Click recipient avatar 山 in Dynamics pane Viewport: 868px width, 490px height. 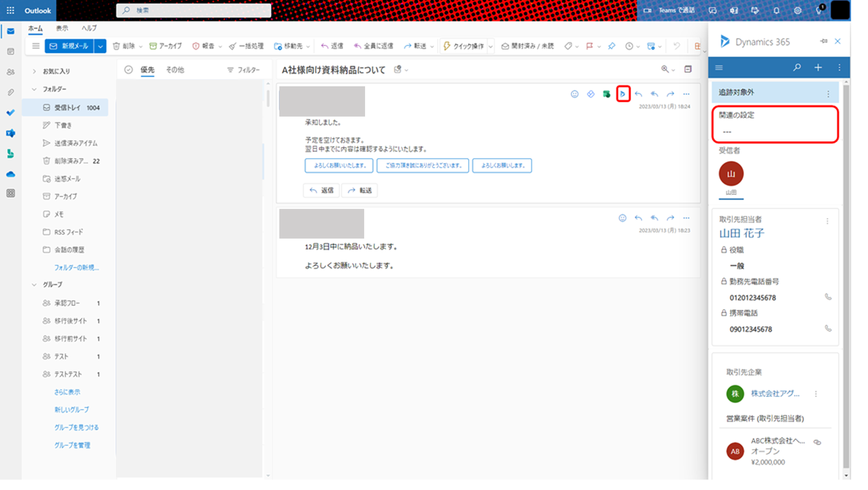click(x=731, y=174)
